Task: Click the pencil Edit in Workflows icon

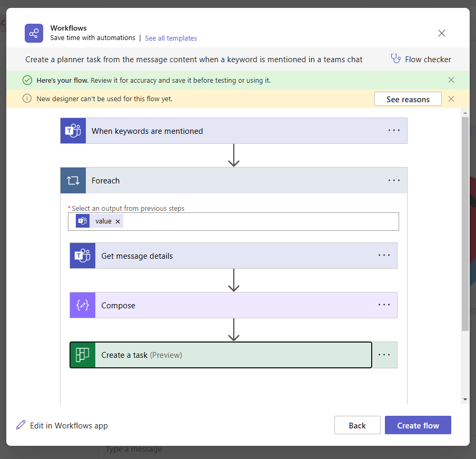Action: point(21,425)
